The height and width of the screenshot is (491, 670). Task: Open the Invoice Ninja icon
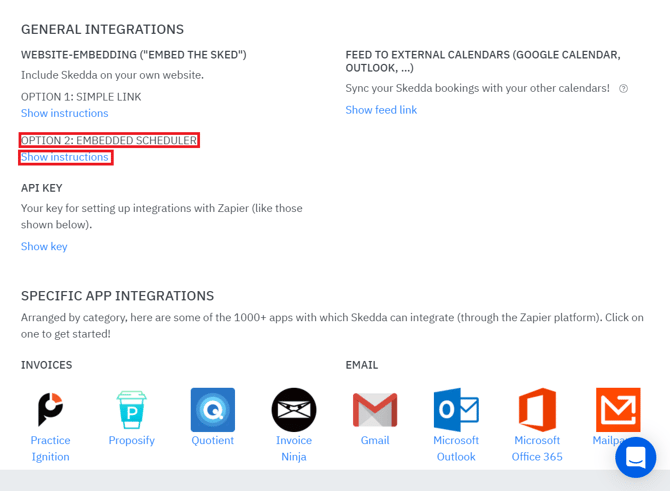[293, 409]
